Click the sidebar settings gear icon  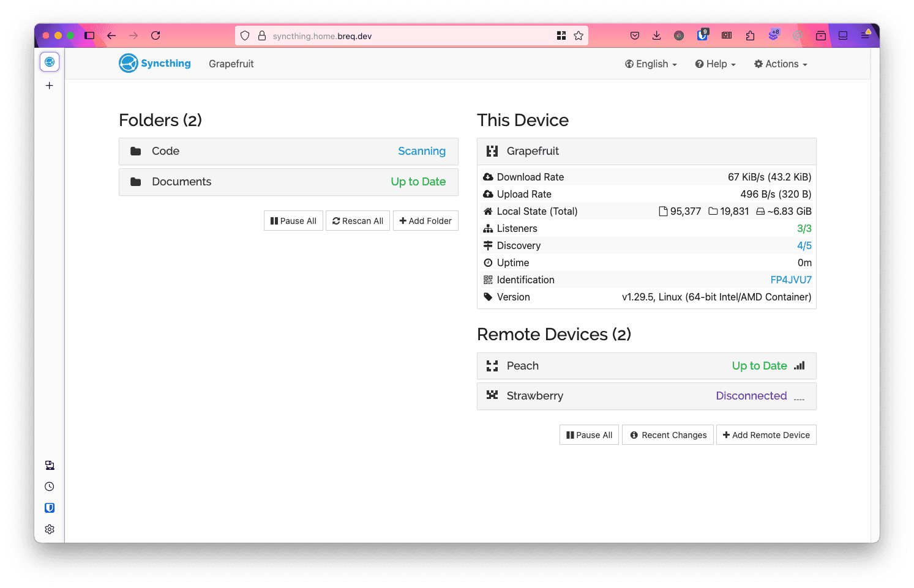pos(50,529)
